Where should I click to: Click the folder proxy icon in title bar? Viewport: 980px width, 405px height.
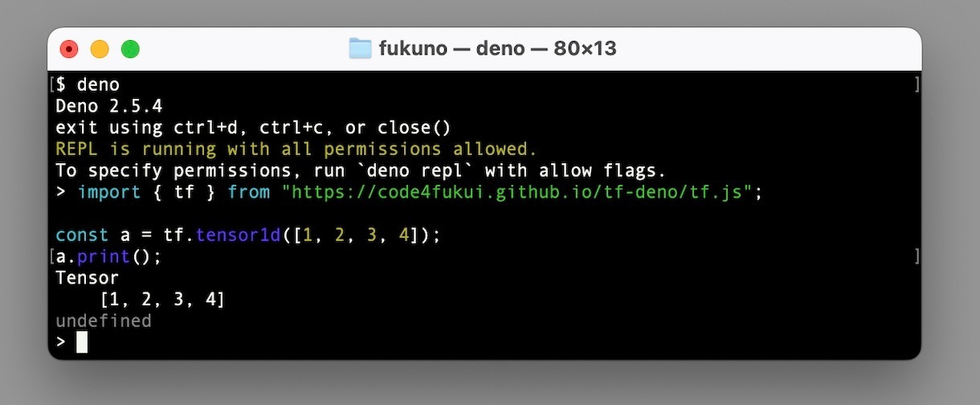pyautogui.click(x=361, y=49)
